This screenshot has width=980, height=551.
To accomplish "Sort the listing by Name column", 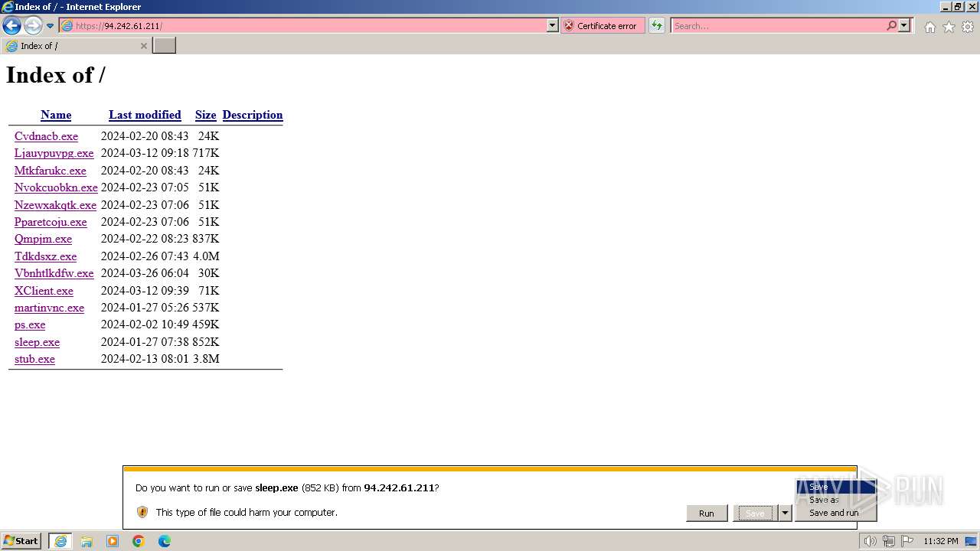I will pyautogui.click(x=56, y=115).
